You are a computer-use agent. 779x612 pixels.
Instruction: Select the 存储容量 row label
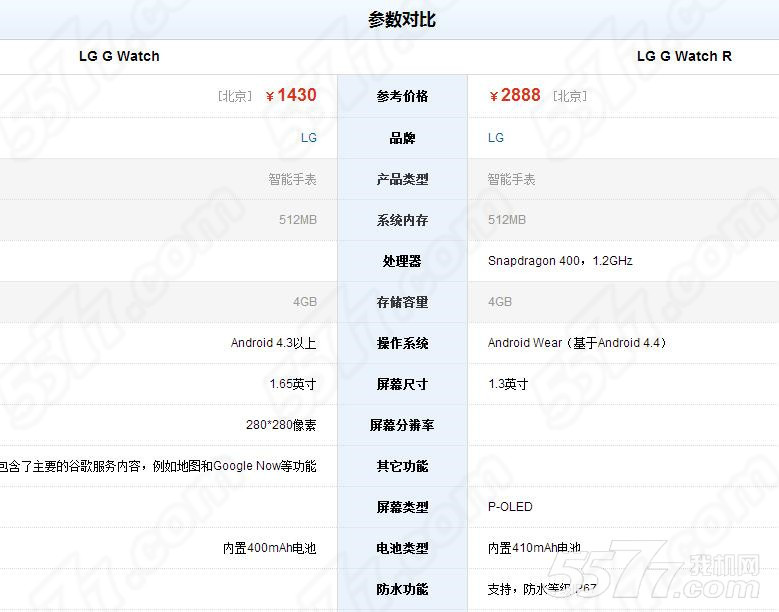tap(402, 302)
